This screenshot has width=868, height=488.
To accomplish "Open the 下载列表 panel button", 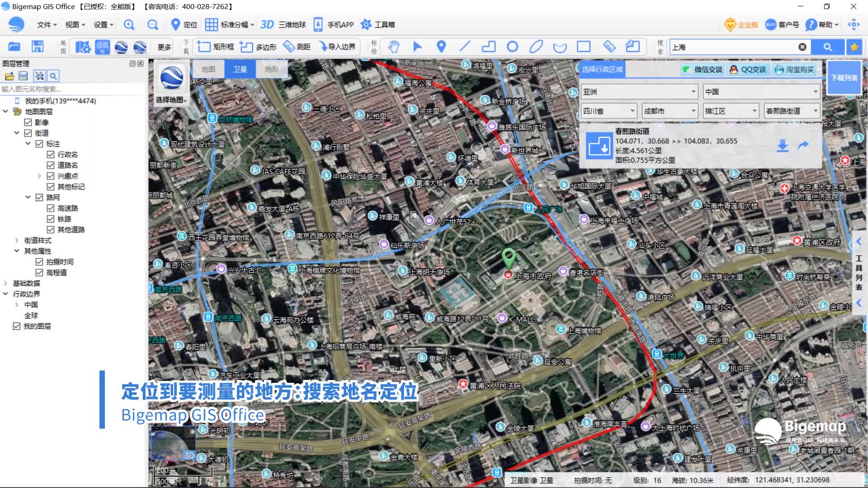I will [x=844, y=77].
